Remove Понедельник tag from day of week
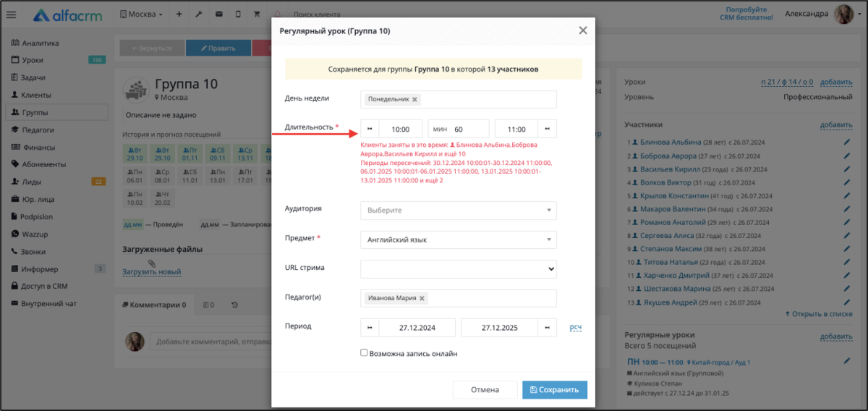 414,99
